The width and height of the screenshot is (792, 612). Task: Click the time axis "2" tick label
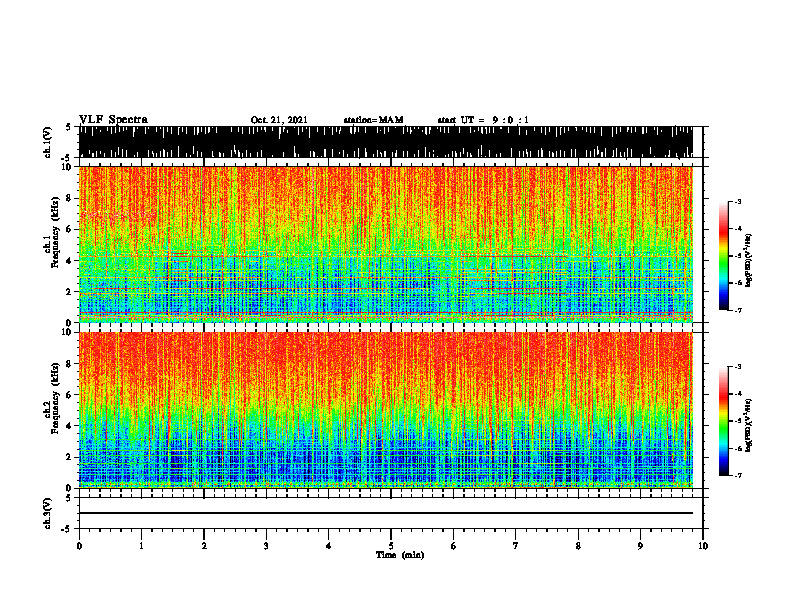[204, 546]
